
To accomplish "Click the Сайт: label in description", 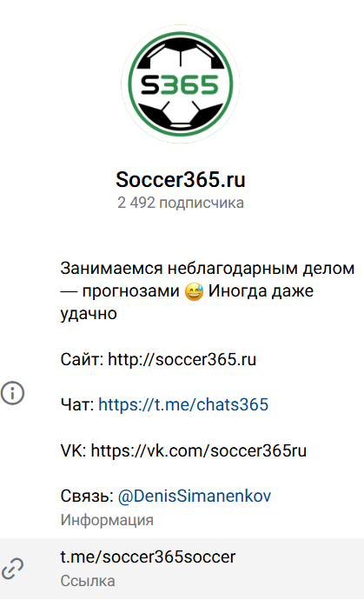I will (x=82, y=359).
